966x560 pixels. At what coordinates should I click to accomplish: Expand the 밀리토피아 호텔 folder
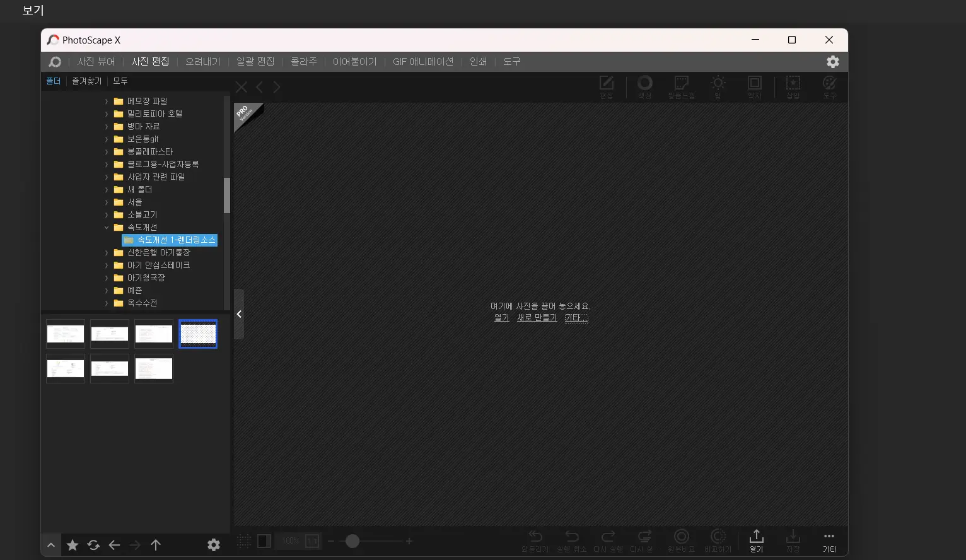[x=107, y=114]
